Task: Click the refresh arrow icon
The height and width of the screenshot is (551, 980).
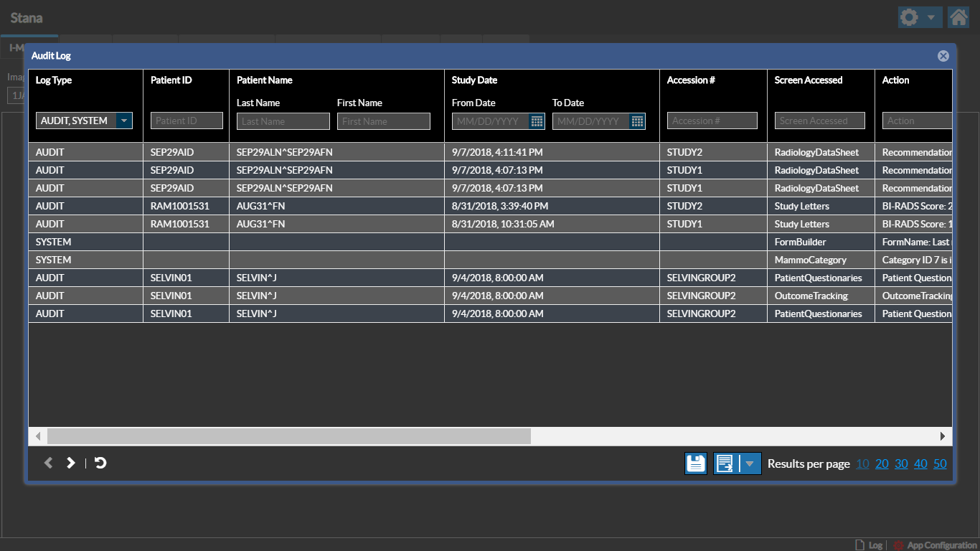Action: (100, 463)
